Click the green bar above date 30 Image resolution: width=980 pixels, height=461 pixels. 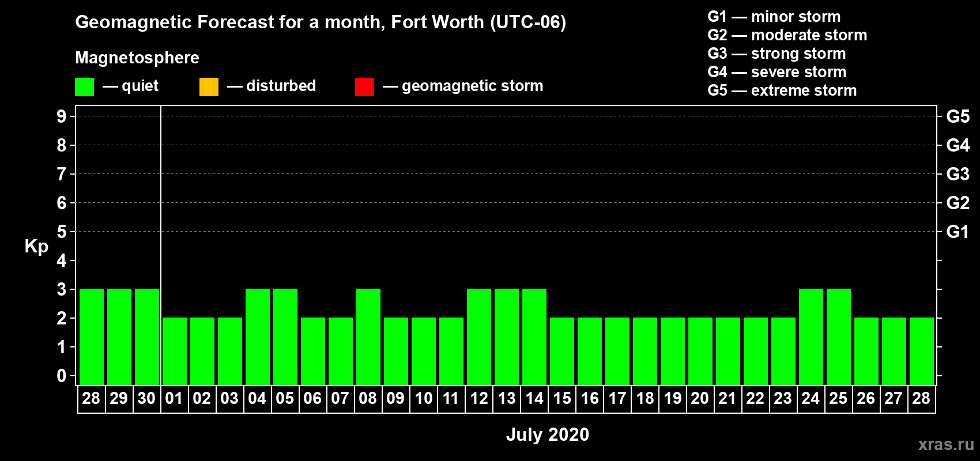[x=147, y=337]
